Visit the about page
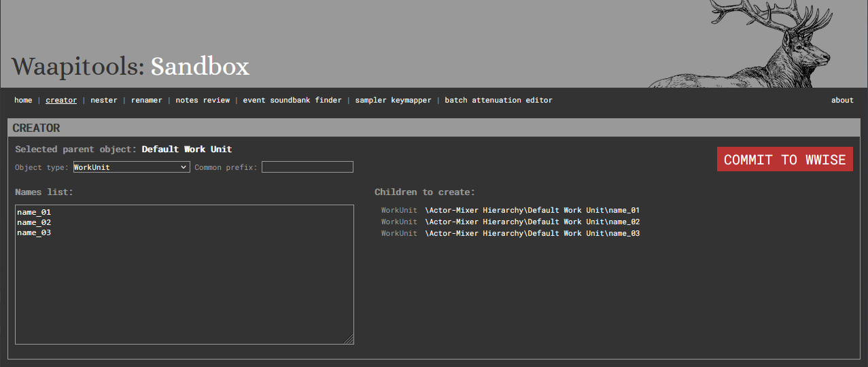The height and width of the screenshot is (367, 868). point(842,100)
